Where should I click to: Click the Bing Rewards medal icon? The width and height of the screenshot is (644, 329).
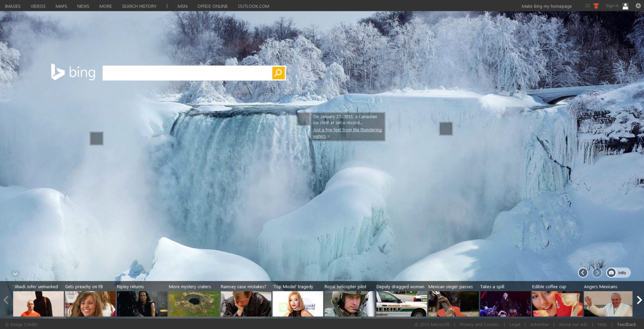pos(595,6)
